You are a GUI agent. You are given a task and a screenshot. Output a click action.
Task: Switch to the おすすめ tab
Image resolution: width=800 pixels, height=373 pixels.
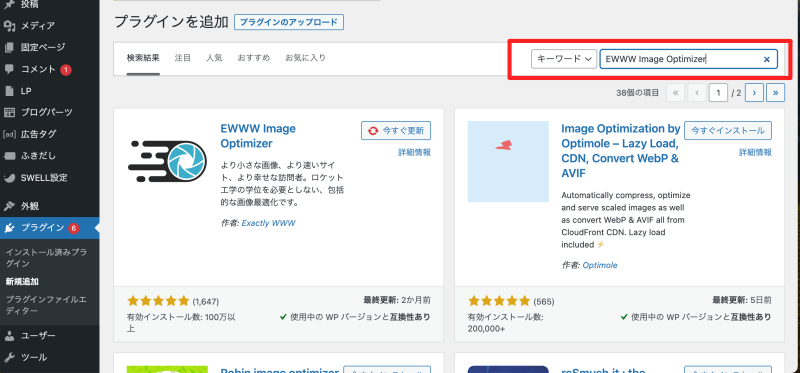[x=254, y=58]
